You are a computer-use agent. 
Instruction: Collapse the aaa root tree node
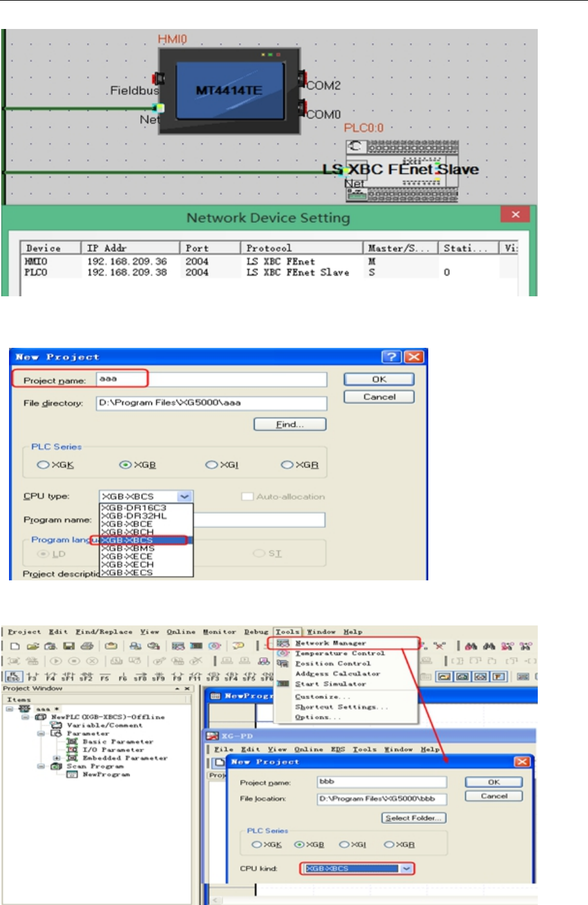(x=10, y=709)
